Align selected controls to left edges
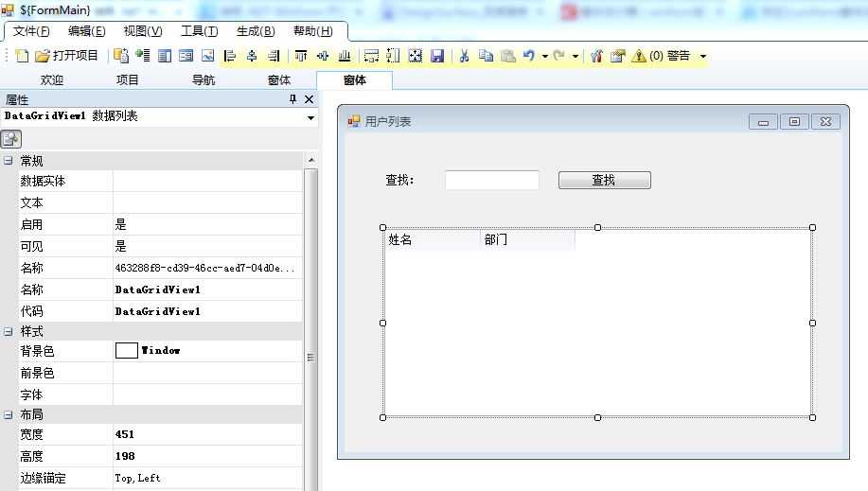Viewport: 868px width, 491px height. (x=230, y=56)
